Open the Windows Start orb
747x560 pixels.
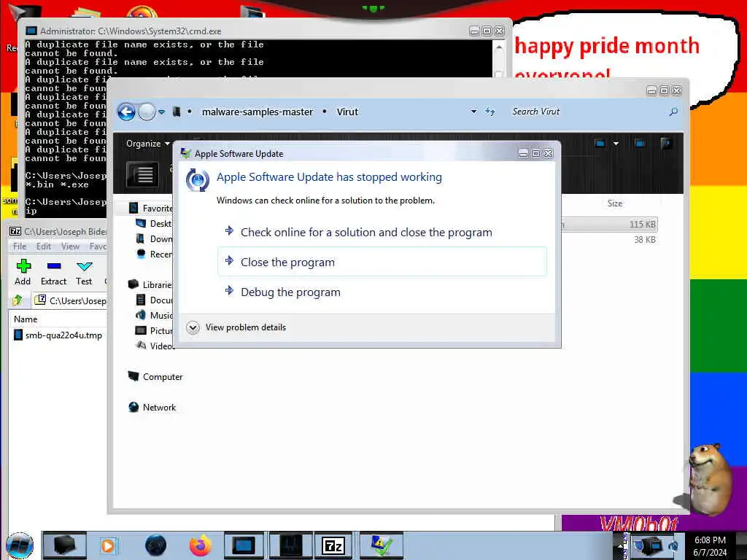(20, 545)
